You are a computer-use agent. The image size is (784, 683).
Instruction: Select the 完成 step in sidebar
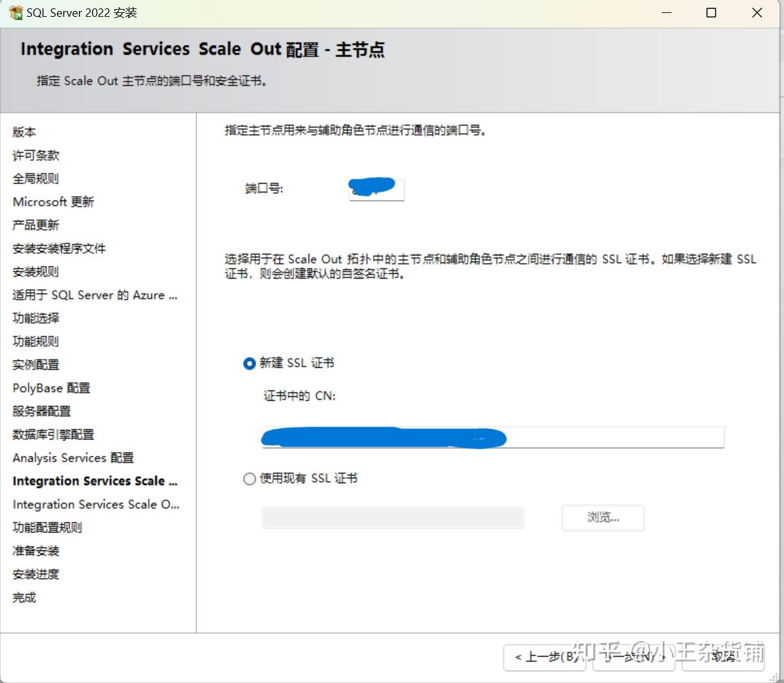[x=23, y=597]
